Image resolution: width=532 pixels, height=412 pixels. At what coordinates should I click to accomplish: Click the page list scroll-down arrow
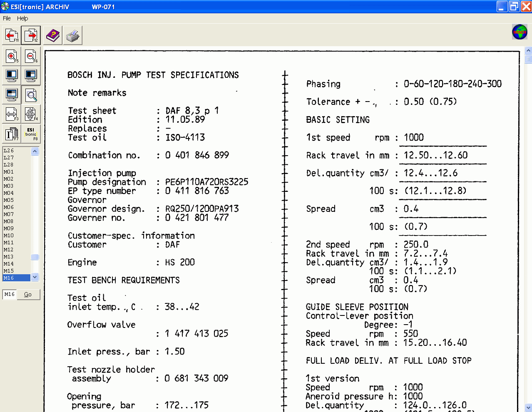pos(35,277)
